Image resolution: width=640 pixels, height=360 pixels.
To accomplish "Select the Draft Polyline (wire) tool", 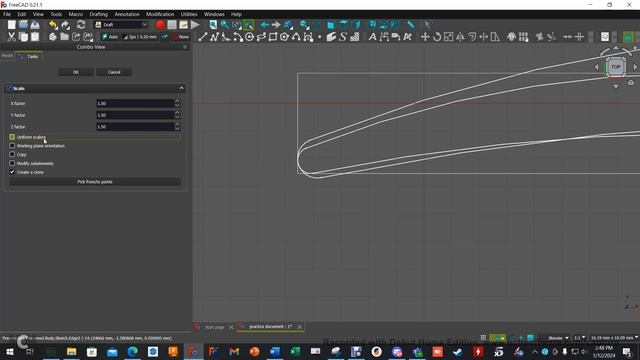I will pyautogui.click(x=214, y=37).
